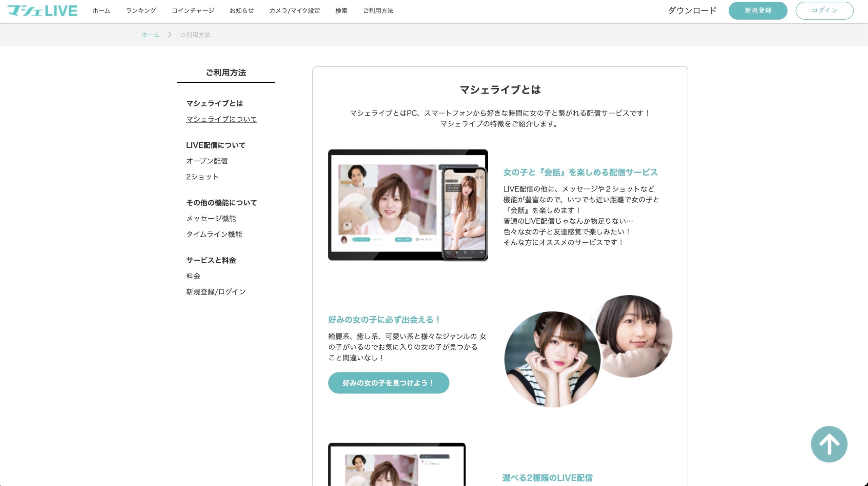Open タイムライン機能 sidebar link
Screen dimensions: 868x486
pos(214,234)
